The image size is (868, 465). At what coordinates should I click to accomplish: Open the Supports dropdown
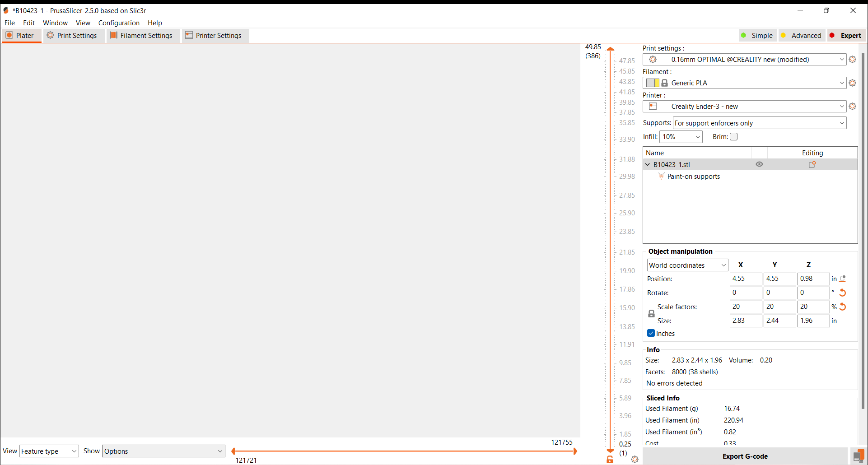coord(759,123)
